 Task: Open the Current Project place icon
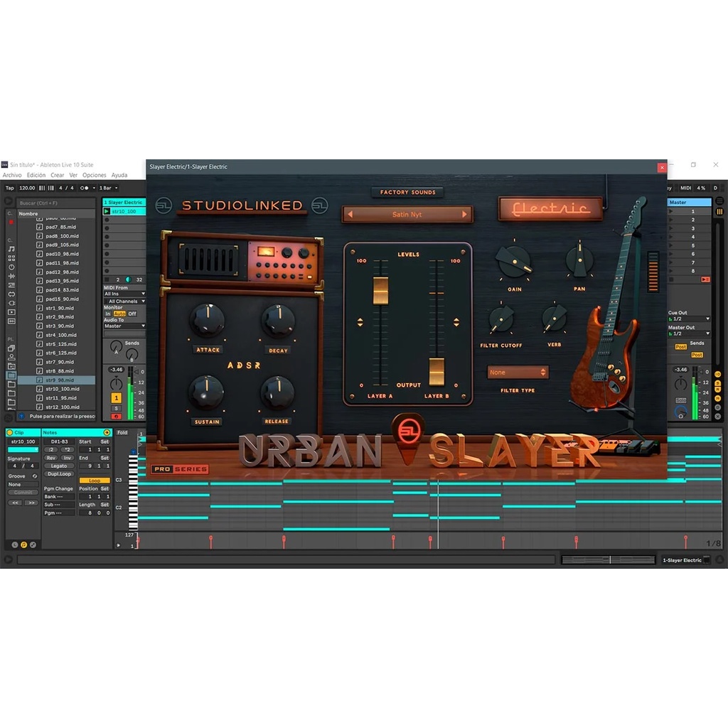[11, 366]
